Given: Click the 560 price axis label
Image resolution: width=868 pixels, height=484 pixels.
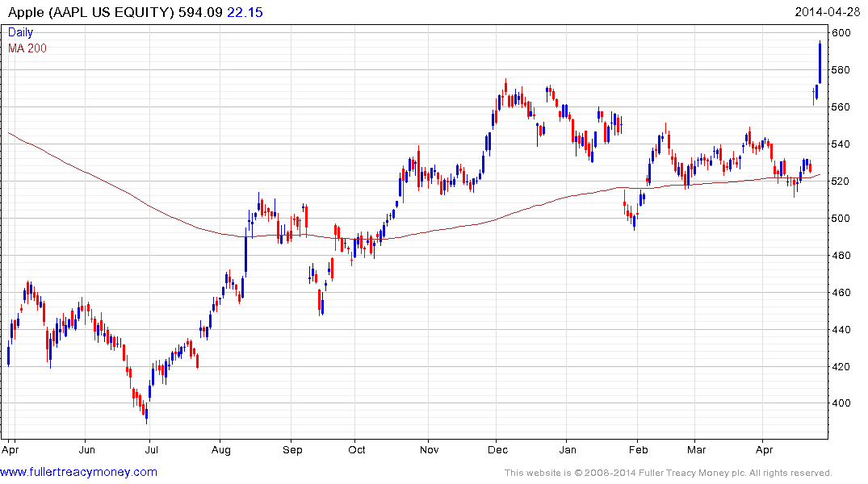Looking at the screenshot, I should (841, 106).
